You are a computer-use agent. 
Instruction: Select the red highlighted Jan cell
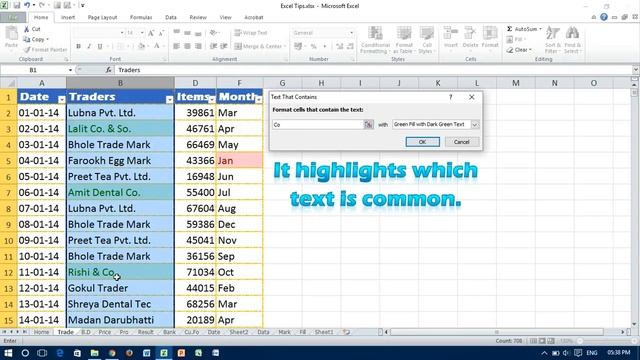[240, 160]
